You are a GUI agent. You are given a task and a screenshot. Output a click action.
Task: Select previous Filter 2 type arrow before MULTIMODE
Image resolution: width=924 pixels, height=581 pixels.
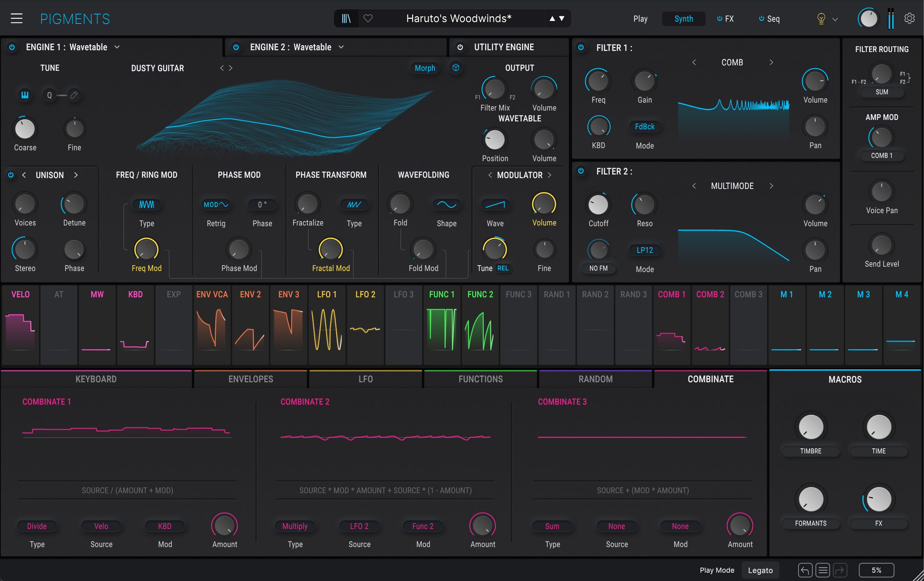(x=694, y=186)
